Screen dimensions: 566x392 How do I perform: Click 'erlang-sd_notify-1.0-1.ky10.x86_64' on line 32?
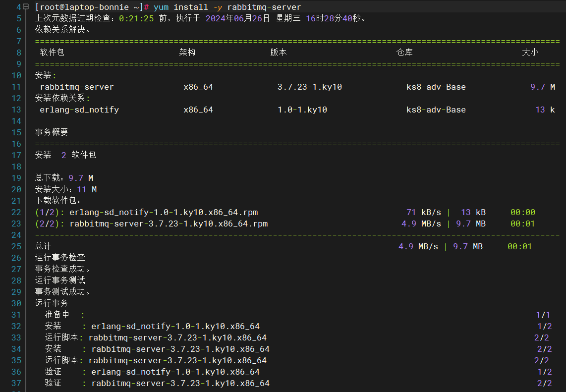175,326
